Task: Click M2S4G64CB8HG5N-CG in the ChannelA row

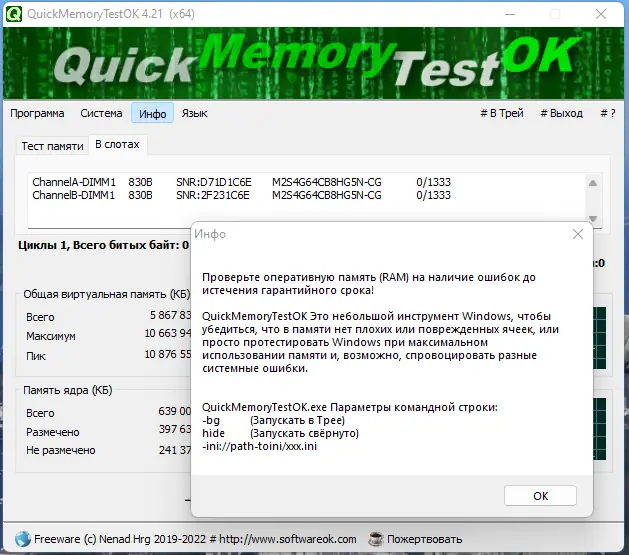Action: (327, 182)
